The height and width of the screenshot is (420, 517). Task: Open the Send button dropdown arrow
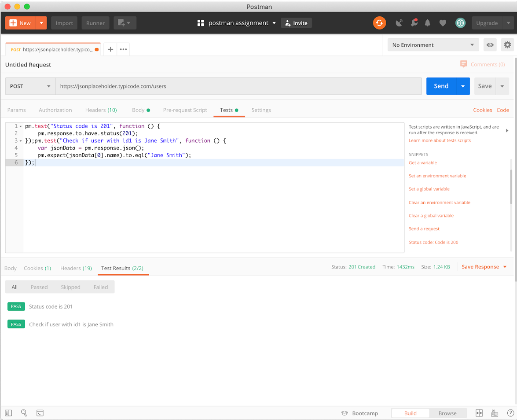[x=463, y=86]
